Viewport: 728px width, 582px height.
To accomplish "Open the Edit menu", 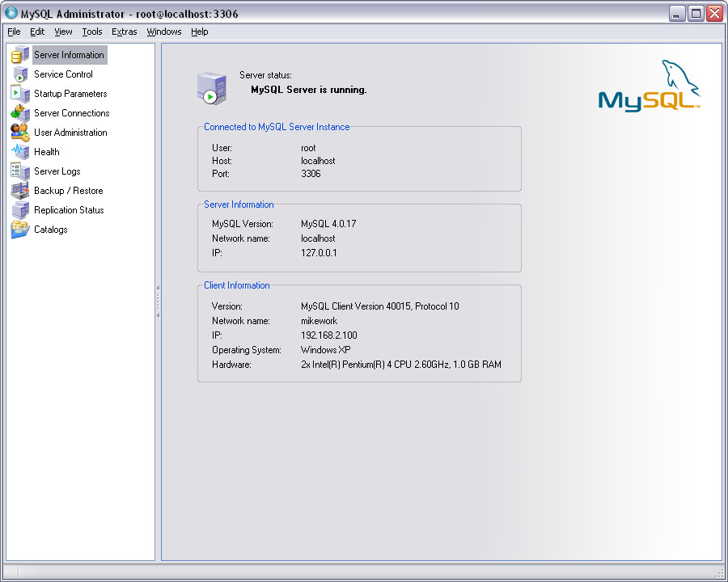I will point(37,32).
